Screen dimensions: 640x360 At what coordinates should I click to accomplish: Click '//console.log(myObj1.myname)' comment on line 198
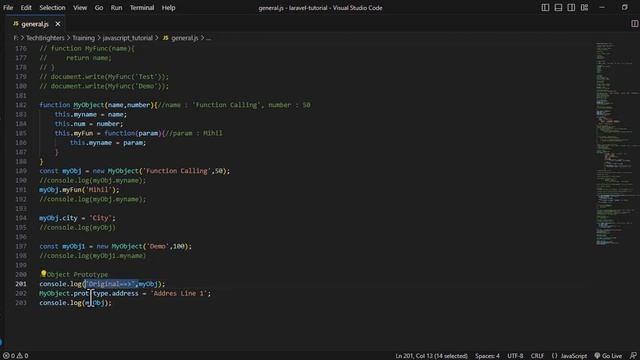click(x=93, y=256)
